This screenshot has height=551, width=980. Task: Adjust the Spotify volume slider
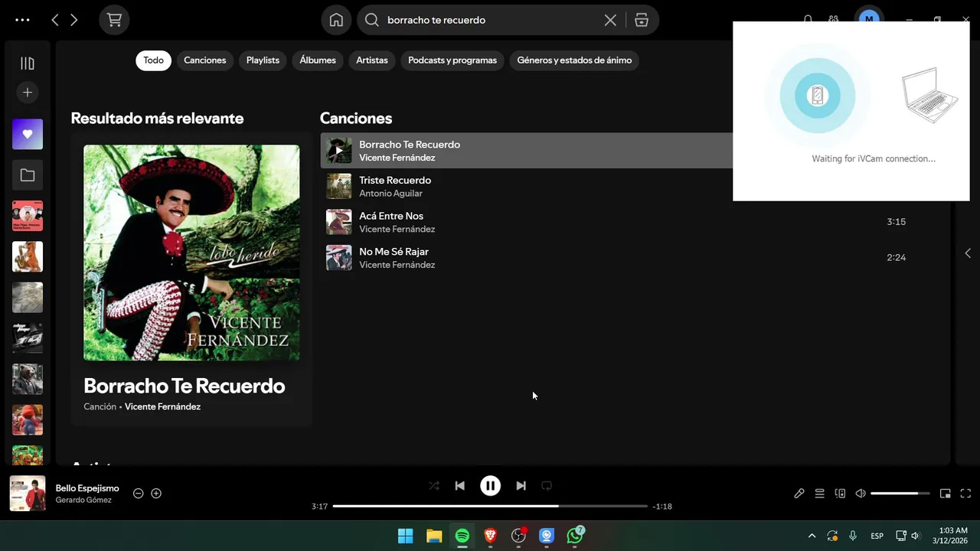click(x=900, y=494)
